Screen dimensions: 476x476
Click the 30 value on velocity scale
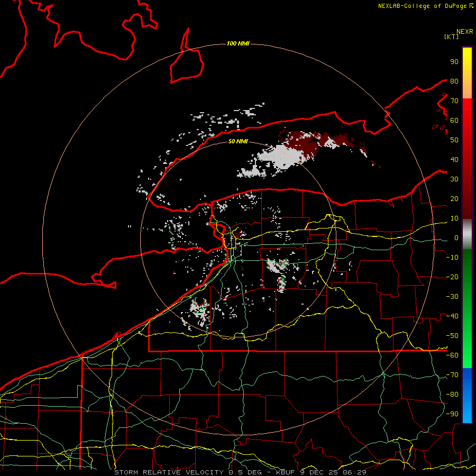[x=454, y=179]
